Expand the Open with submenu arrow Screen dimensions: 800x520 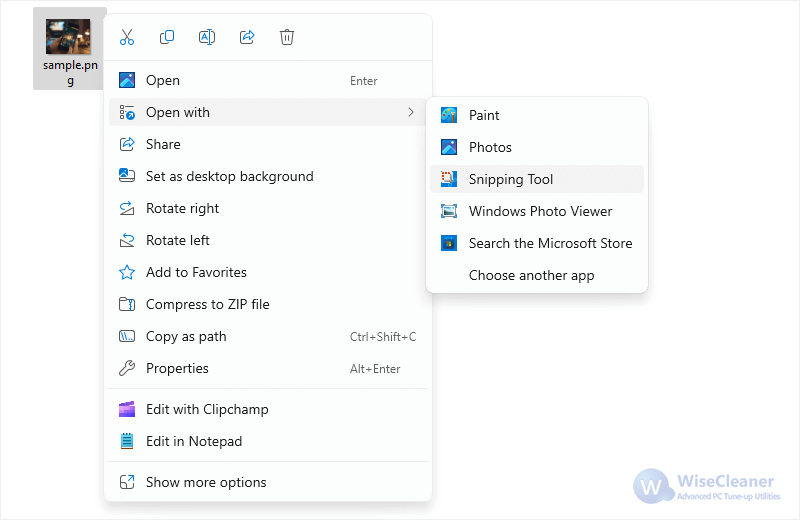(x=411, y=112)
